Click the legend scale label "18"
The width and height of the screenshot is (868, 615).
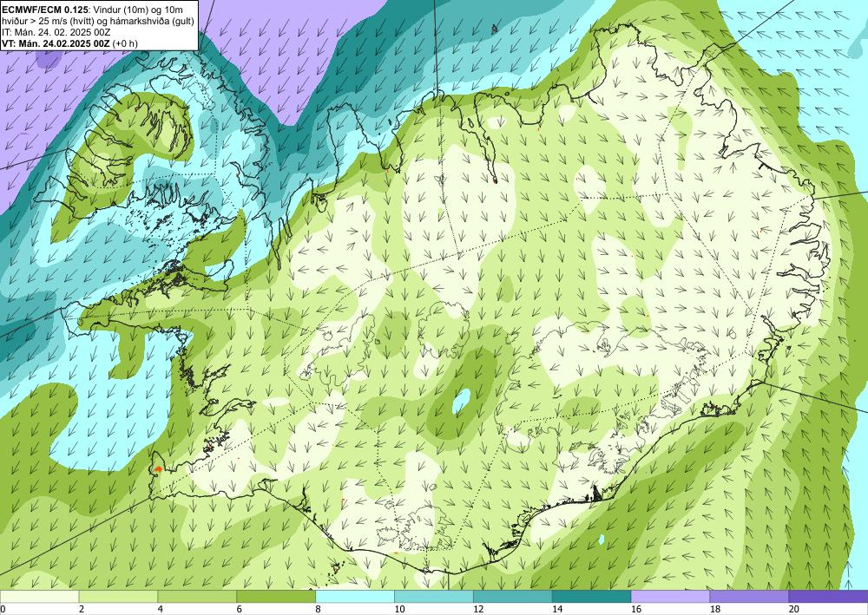(x=714, y=609)
